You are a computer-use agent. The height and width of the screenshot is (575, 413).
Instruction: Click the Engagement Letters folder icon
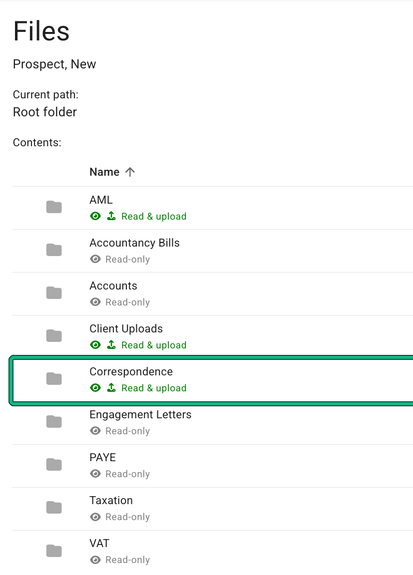pyautogui.click(x=54, y=422)
